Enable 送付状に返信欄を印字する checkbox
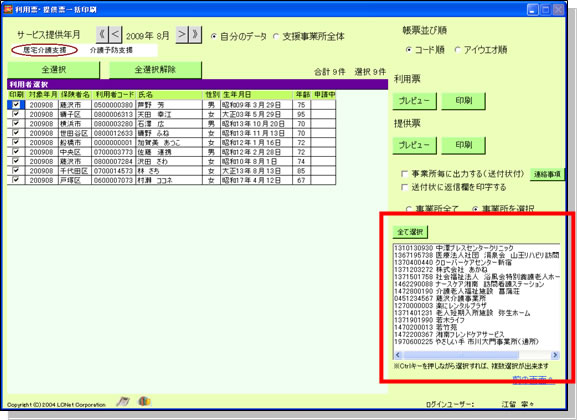This screenshot has width=577, height=420. point(404,187)
